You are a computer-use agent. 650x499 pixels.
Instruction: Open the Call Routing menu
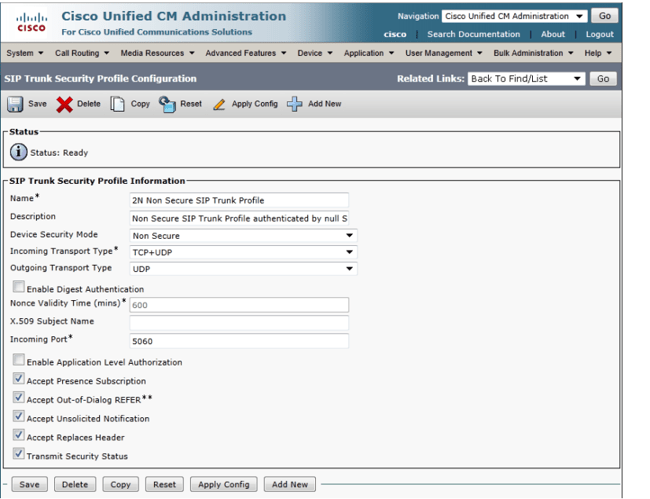[x=82, y=53]
